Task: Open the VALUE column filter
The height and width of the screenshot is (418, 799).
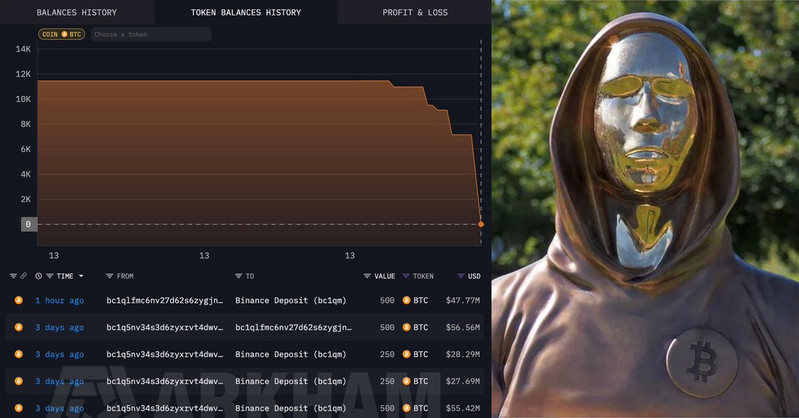Action: tap(367, 276)
